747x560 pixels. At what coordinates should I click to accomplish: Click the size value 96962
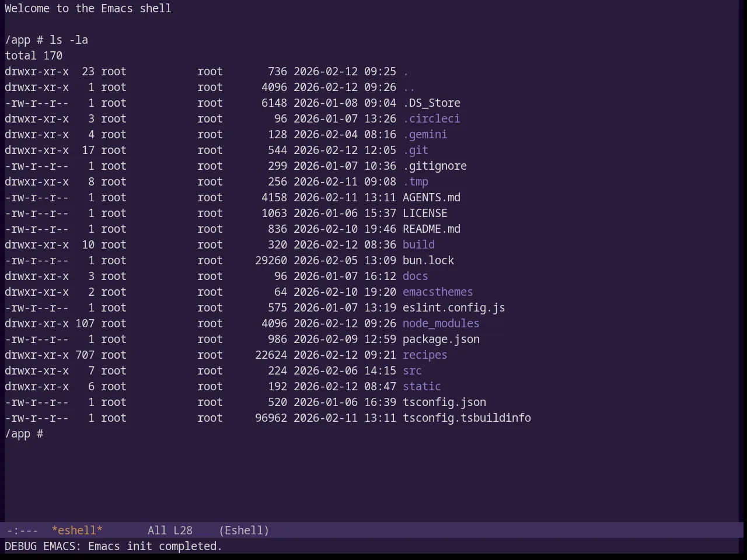pos(271,418)
